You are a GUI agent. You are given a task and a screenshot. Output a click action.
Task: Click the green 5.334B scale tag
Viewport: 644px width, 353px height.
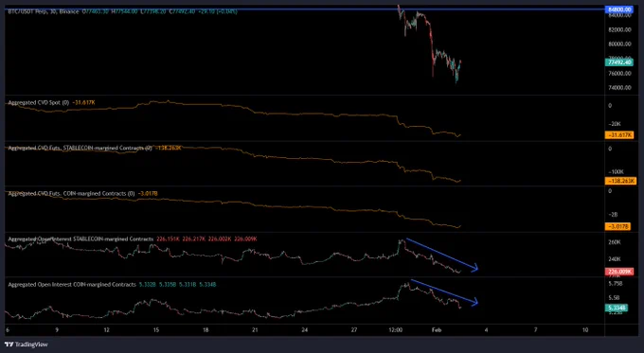click(617, 308)
